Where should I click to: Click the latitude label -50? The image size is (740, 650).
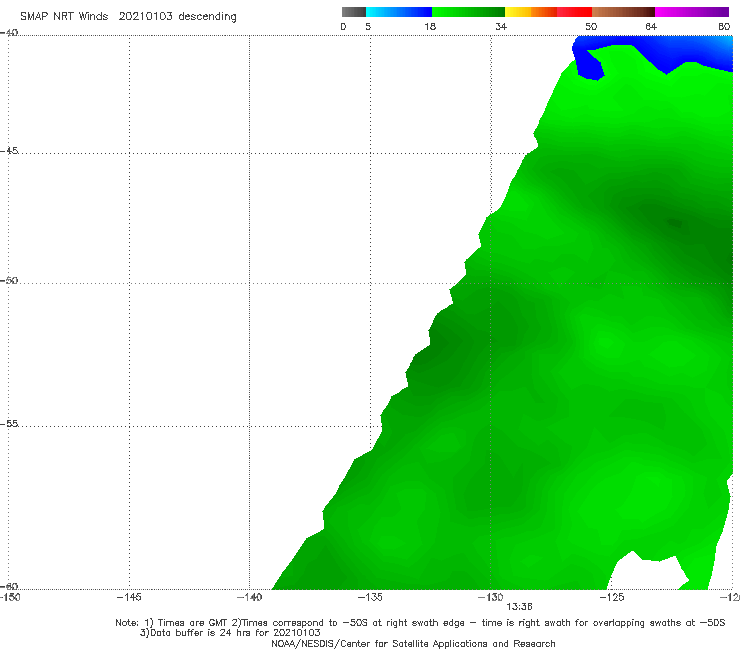point(9,280)
